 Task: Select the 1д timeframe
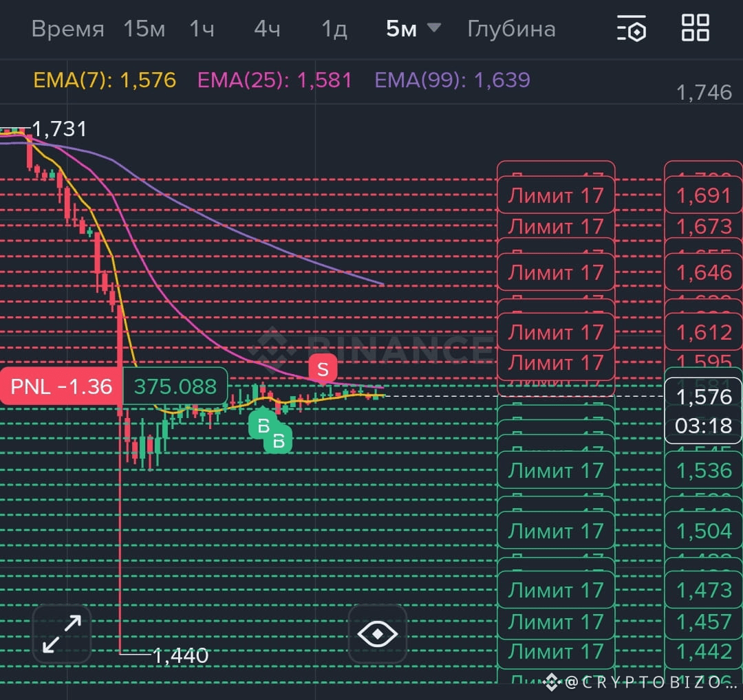tap(334, 29)
